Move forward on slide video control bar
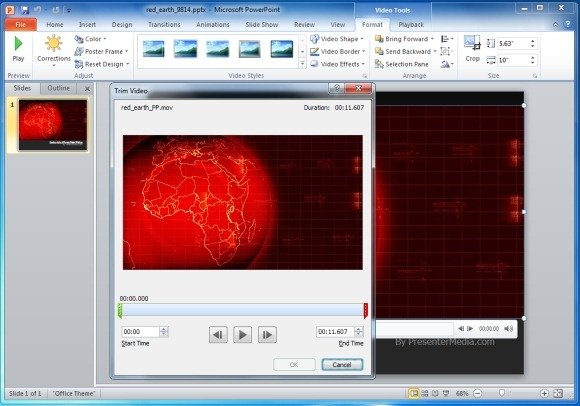580x406 pixels. 470,328
